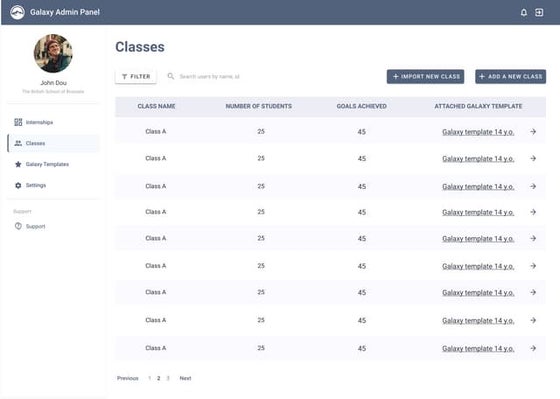
Task: Click the Galaxy Admin Panel logo
Action: pyautogui.click(x=17, y=12)
